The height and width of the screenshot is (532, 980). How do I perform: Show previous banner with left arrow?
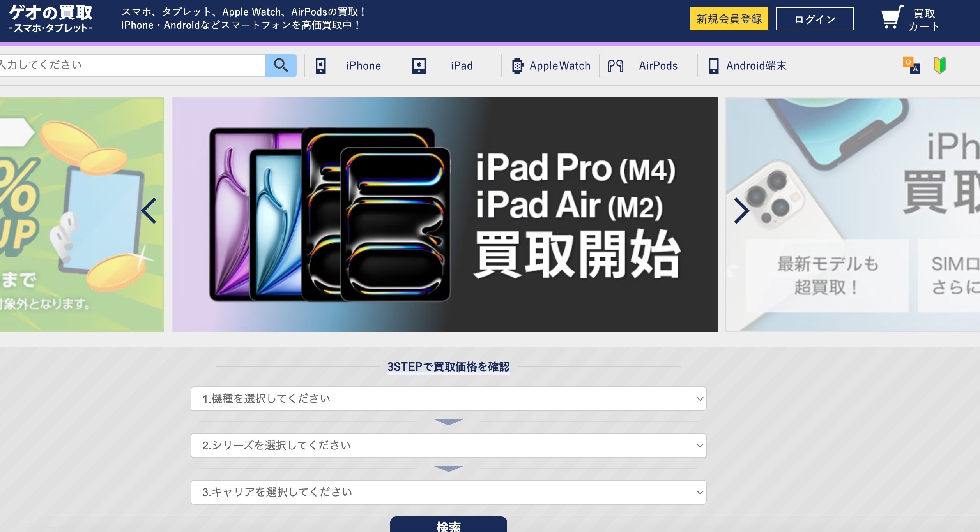(149, 211)
